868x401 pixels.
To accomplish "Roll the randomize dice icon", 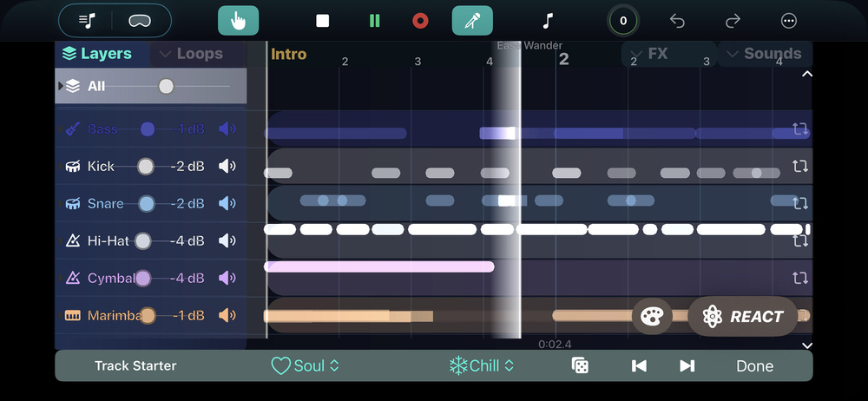I will pos(580,365).
